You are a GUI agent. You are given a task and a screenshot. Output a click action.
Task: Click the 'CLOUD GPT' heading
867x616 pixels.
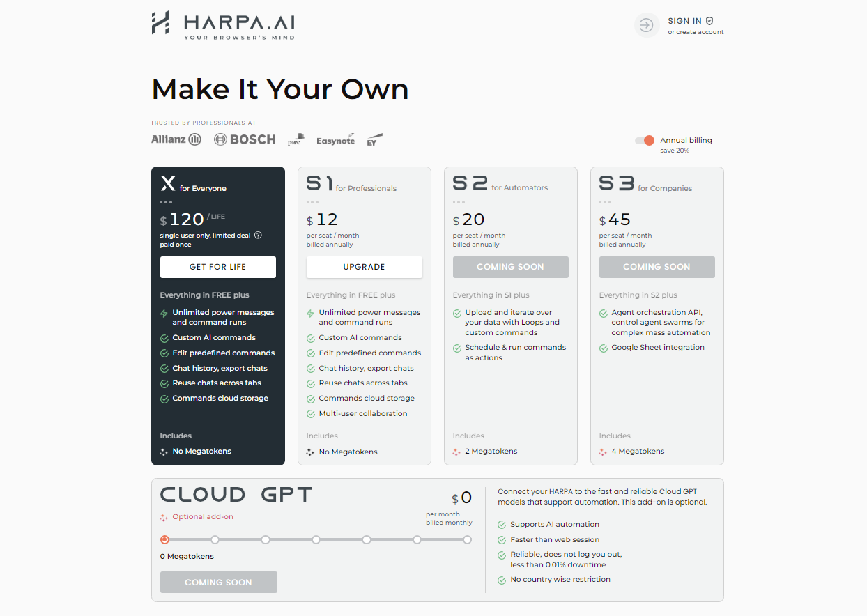point(236,495)
